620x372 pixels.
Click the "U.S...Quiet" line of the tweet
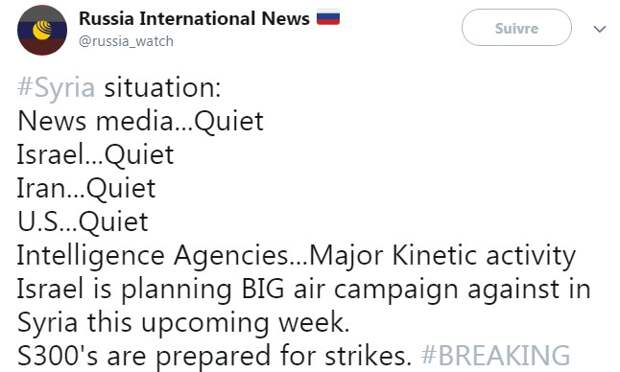coord(83,222)
